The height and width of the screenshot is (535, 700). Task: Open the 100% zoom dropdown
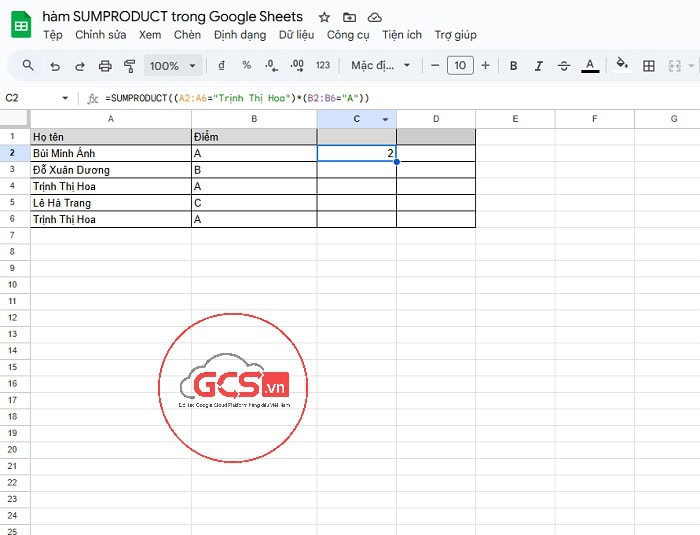coord(172,66)
